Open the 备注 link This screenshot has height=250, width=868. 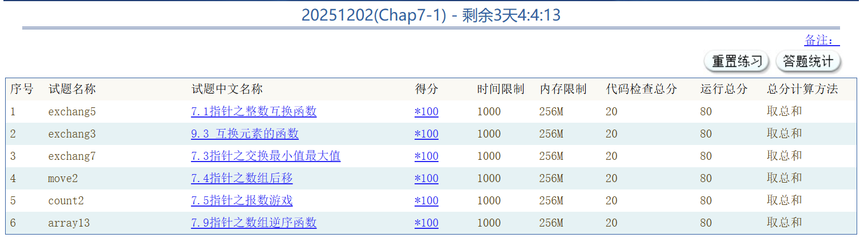[822, 41]
